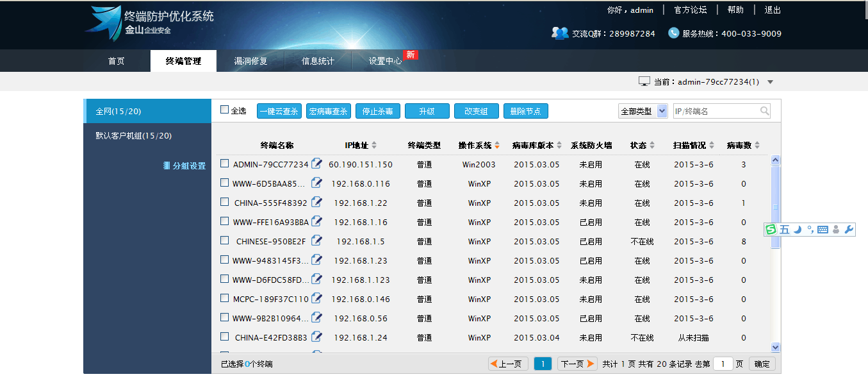The width and height of the screenshot is (868, 388).
Task: Click the 宏病毒查杀 button
Action: click(329, 111)
